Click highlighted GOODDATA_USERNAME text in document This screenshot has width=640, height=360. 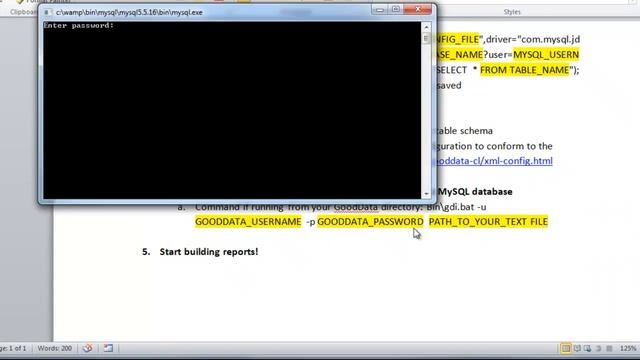[248, 222]
